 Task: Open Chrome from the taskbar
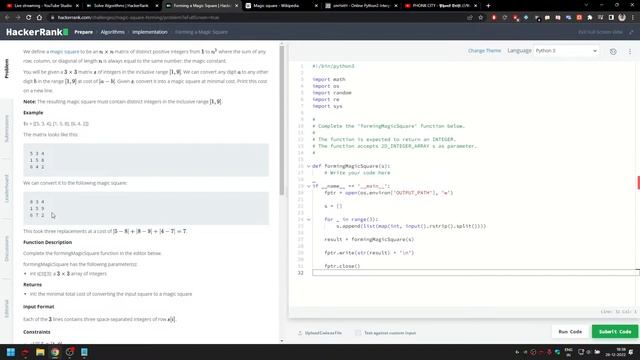[x=55, y=352]
